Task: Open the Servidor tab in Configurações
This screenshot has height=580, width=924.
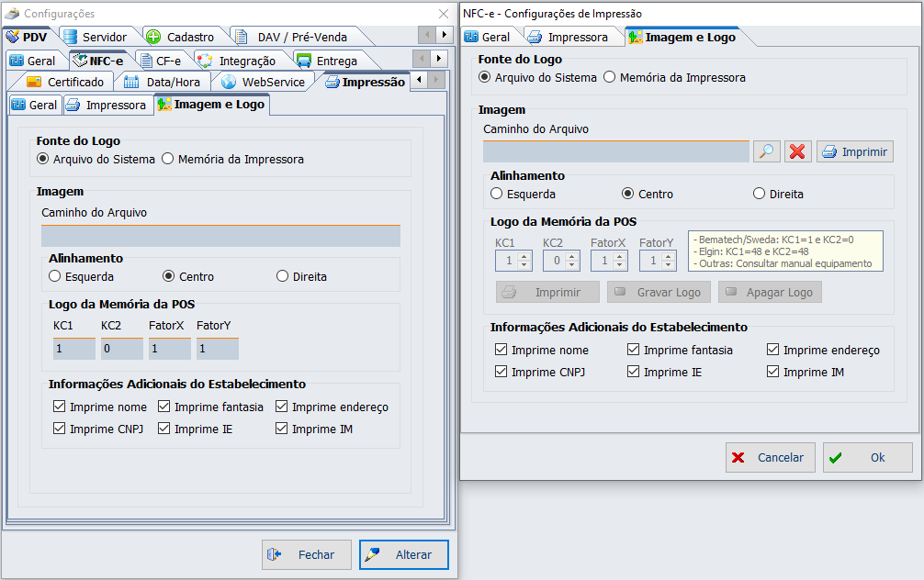Action: click(95, 37)
